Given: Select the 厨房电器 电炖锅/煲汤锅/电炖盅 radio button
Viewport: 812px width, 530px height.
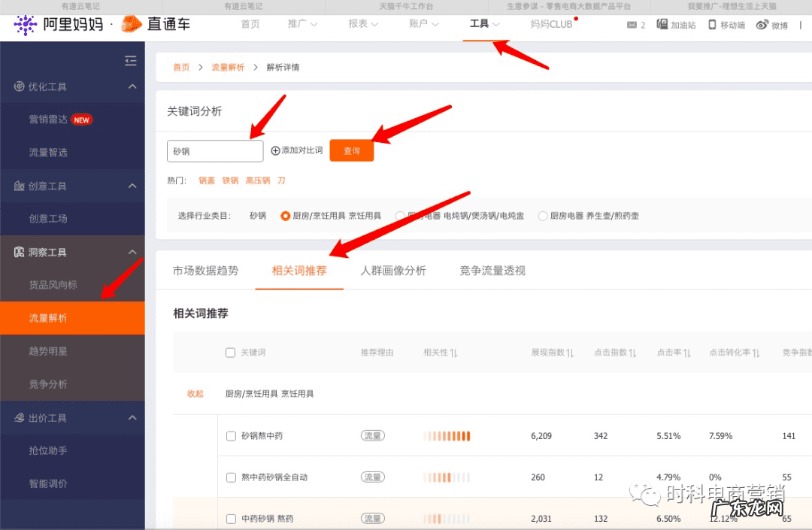Looking at the screenshot, I should pyautogui.click(x=401, y=216).
